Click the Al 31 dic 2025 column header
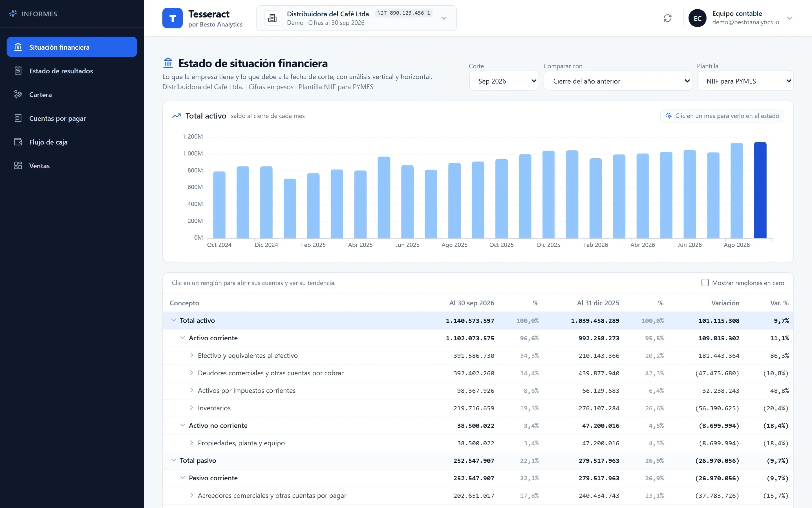812x508 pixels. pos(598,303)
